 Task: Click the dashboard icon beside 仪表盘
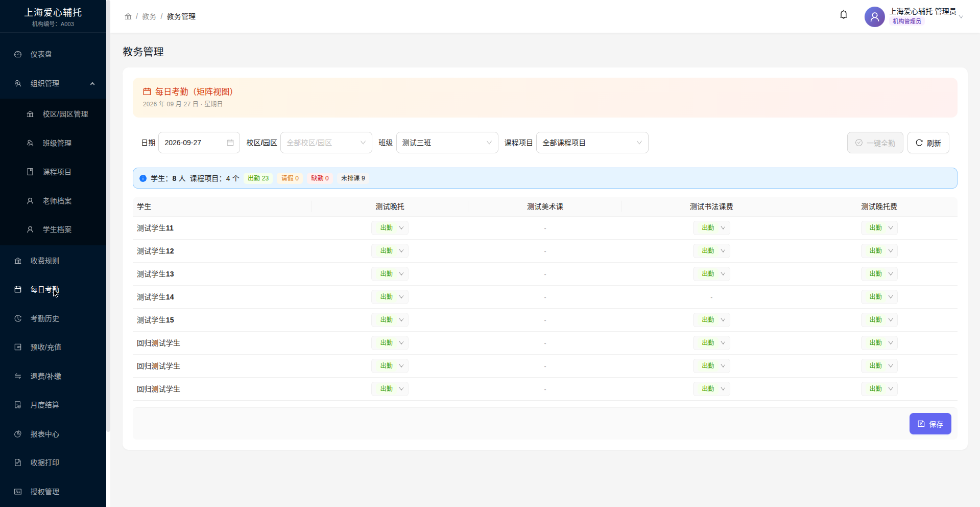18,54
